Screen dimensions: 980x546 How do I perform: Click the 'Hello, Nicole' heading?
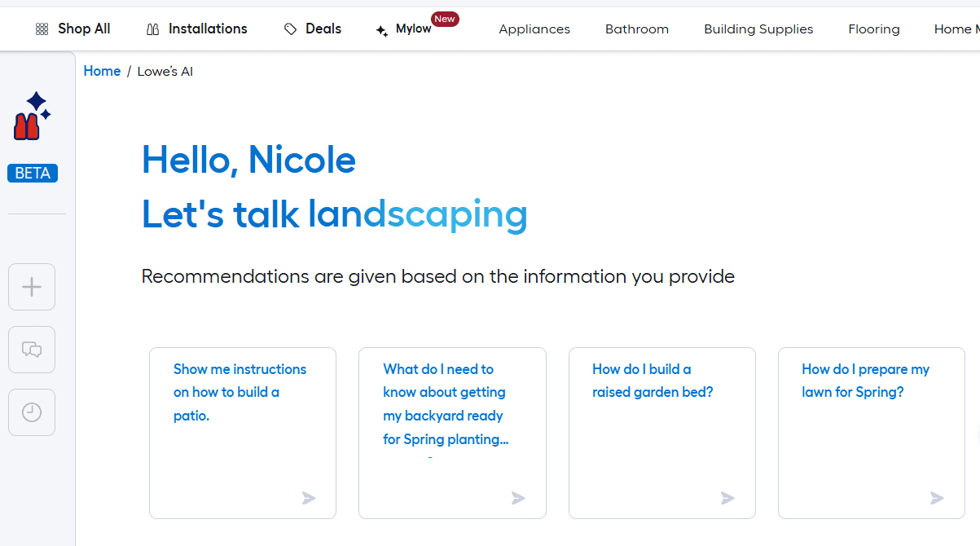pyautogui.click(x=249, y=160)
